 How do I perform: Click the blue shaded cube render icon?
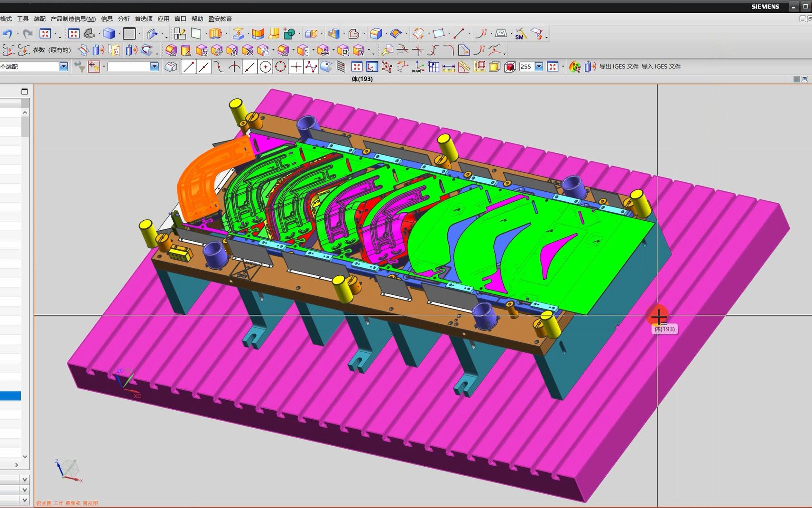click(109, 34)
